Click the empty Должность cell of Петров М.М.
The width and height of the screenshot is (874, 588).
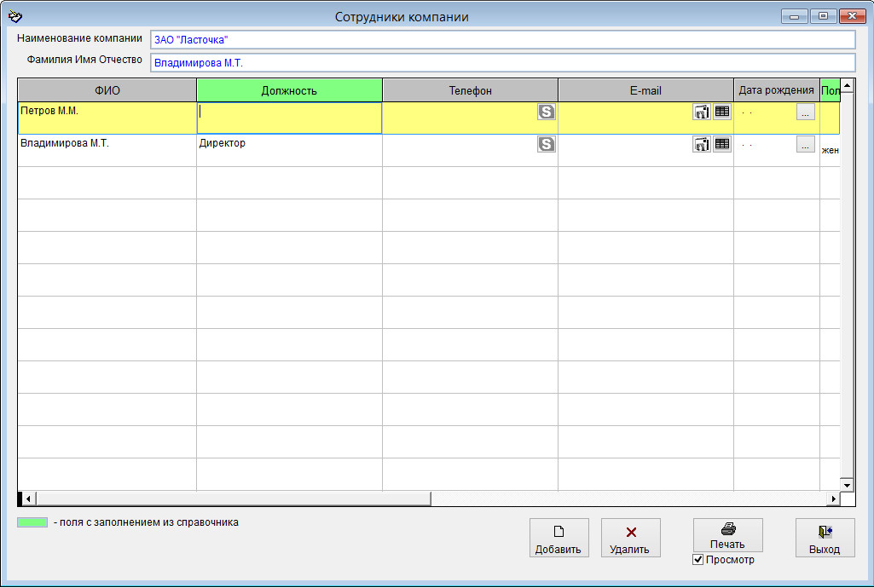pyautogui.click(x=289, y=118)
